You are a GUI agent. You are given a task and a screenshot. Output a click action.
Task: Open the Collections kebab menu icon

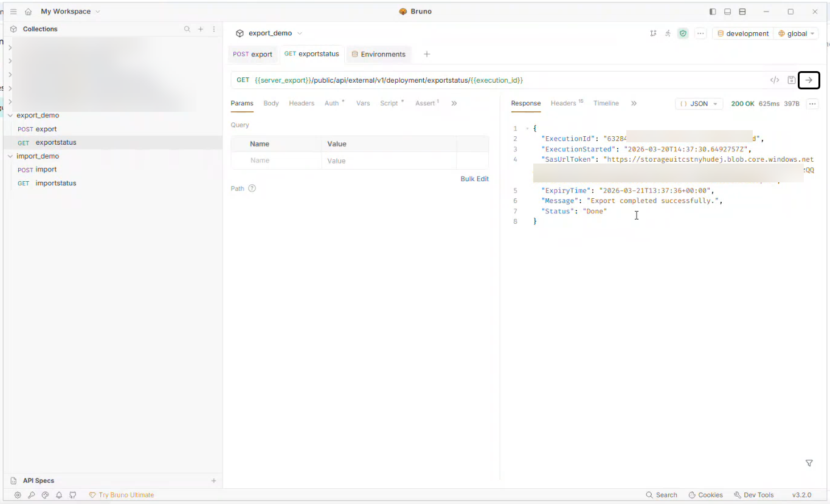point(213,29)
